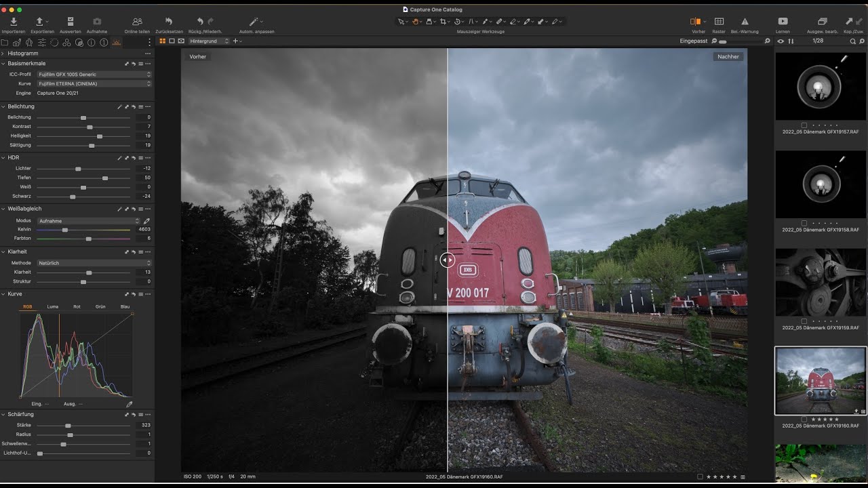The width and height of the screenshot is (868, 488).
Task: Select the rotate/straighten cursor tool
Action: coord(457,22)
